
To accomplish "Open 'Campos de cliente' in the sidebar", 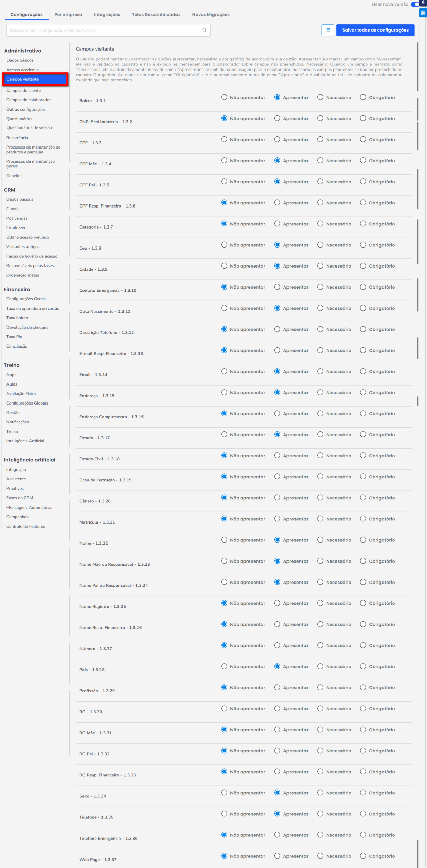I will pos(23,91).
